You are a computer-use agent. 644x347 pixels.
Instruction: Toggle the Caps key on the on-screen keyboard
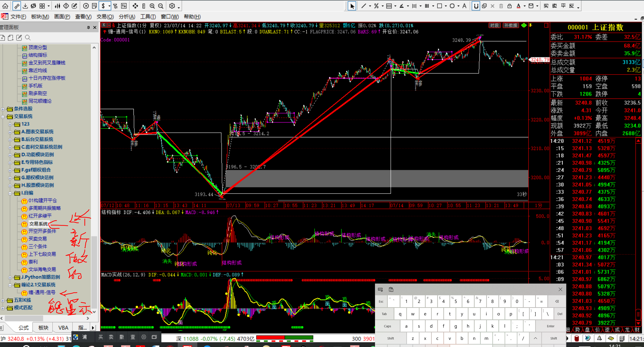[387, 326]
